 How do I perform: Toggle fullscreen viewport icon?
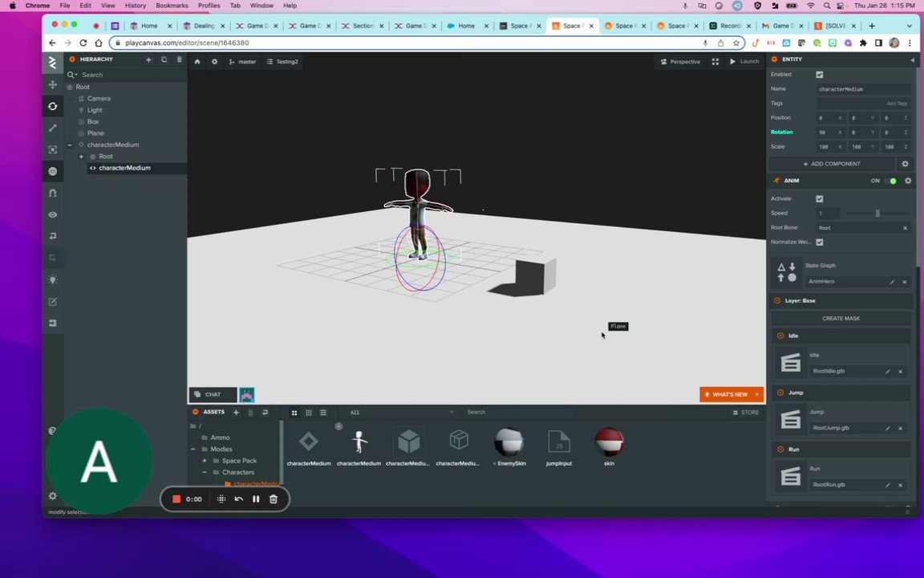[715, 61]
